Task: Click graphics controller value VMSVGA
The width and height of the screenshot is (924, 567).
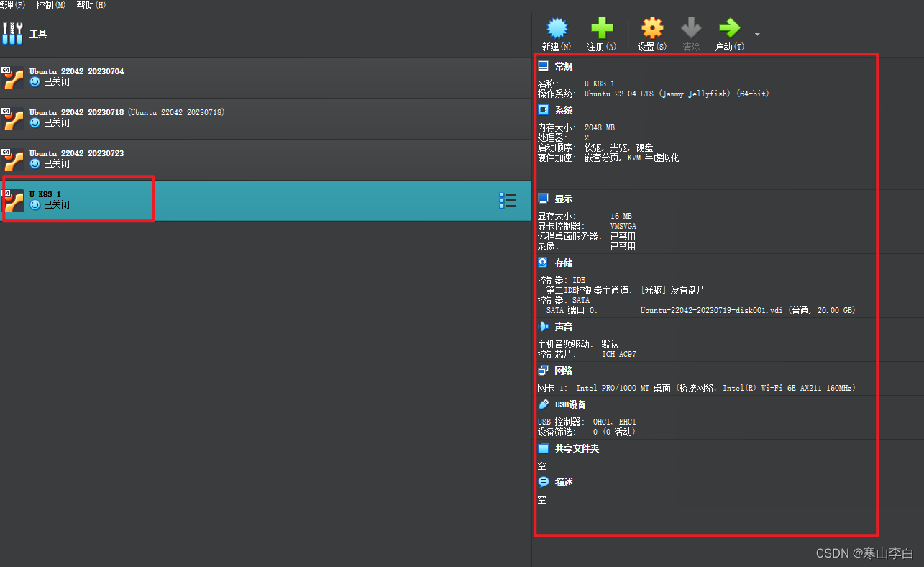Action: pos(623,226)
